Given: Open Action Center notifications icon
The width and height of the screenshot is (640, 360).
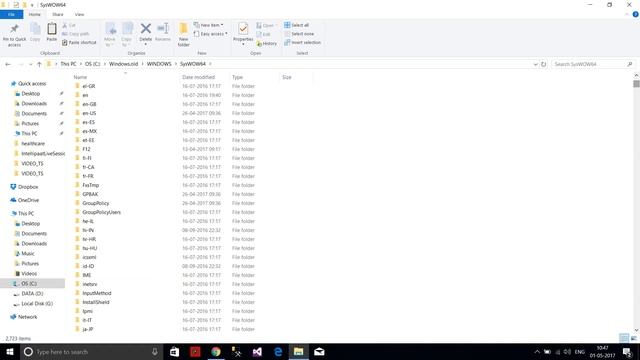Looking at the screenshot, I should coord(627,352).
